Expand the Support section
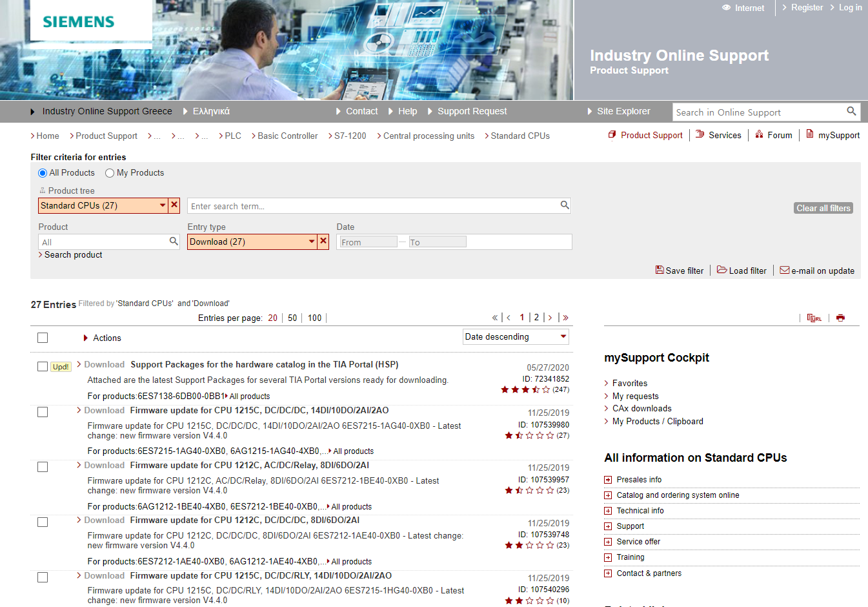This screenshot has height=607, width=868. [608, 526]
